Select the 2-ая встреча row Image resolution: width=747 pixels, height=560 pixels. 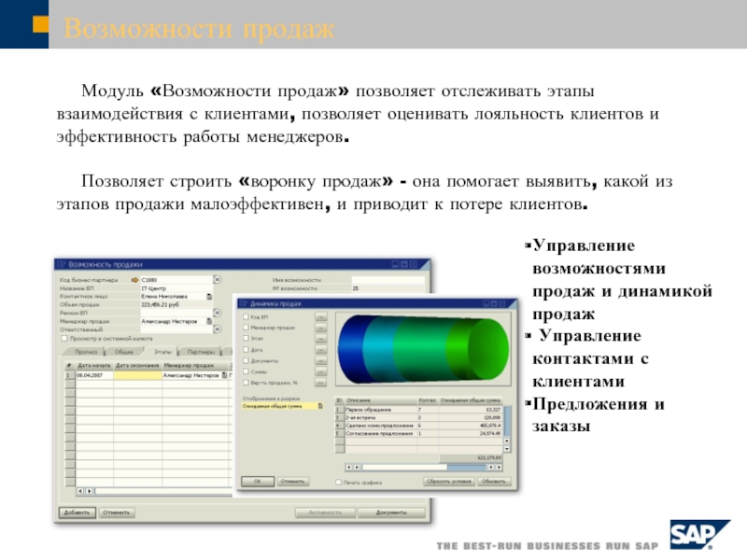point(418,417)
